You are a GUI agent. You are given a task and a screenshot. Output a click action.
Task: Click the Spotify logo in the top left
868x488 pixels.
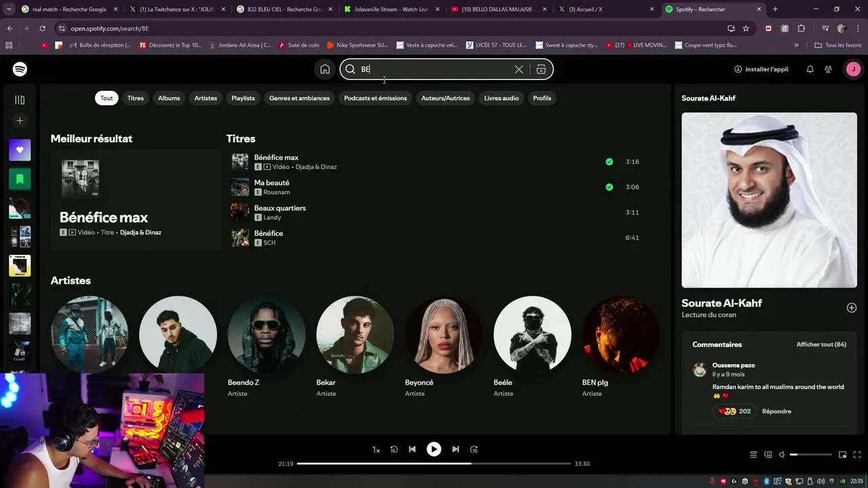point(20,69)
